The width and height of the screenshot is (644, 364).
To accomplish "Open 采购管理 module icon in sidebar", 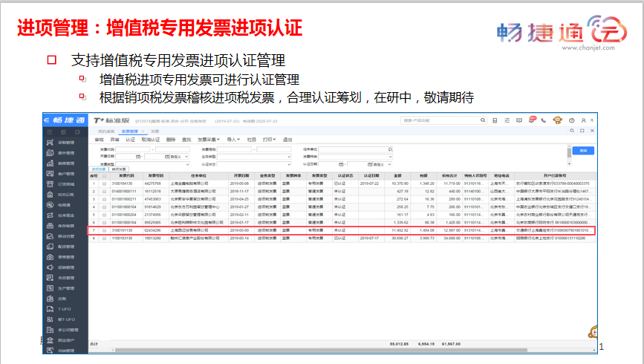I will [50, 143].
